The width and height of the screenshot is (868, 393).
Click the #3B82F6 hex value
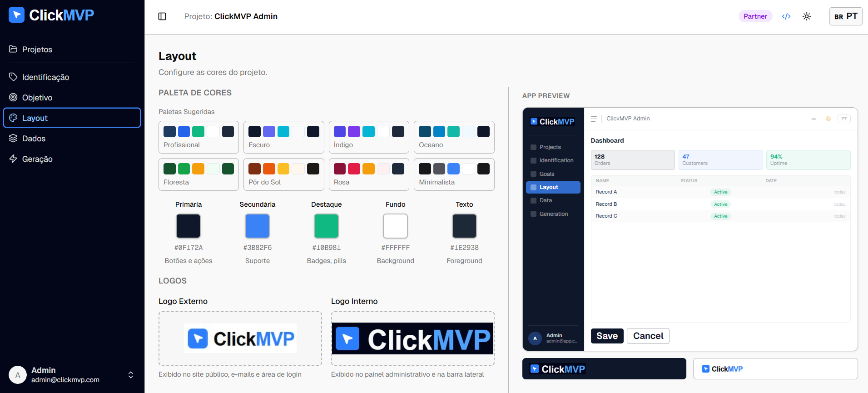pyautogui.click(x=258, y=248)
